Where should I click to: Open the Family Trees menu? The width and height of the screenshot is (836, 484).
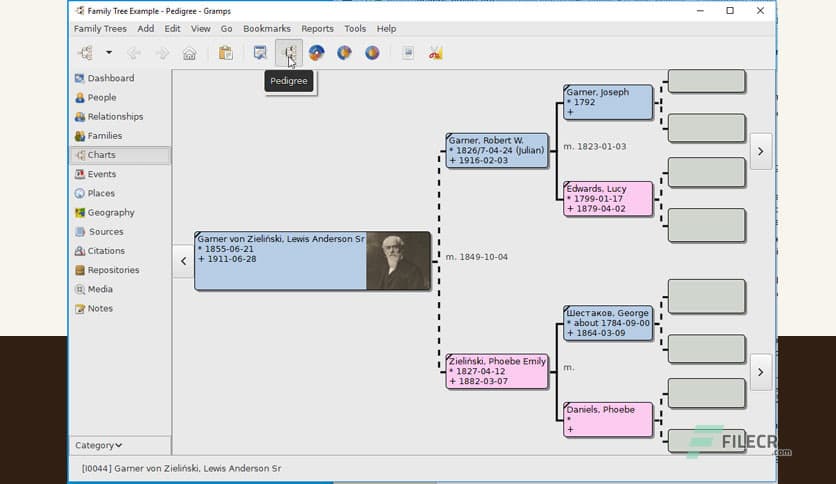tap(101, 29)
